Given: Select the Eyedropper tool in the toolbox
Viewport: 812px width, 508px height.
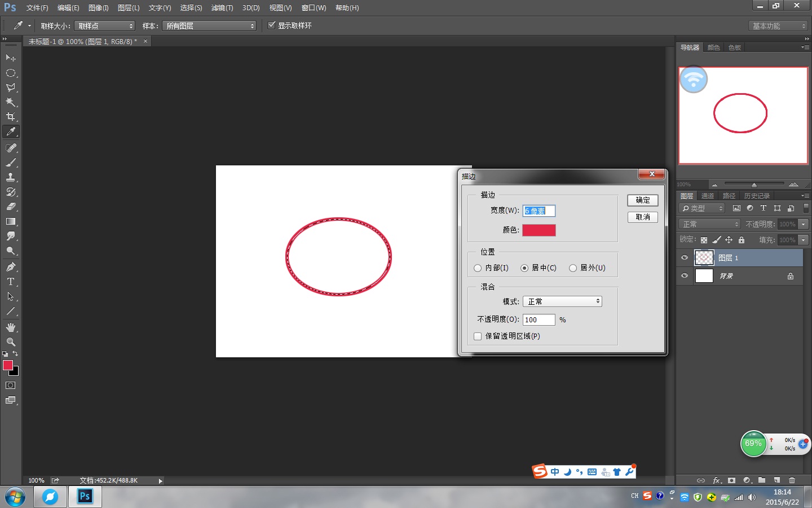Looking at the screenshot, I should pyautogui.click(x=11, y=132).
